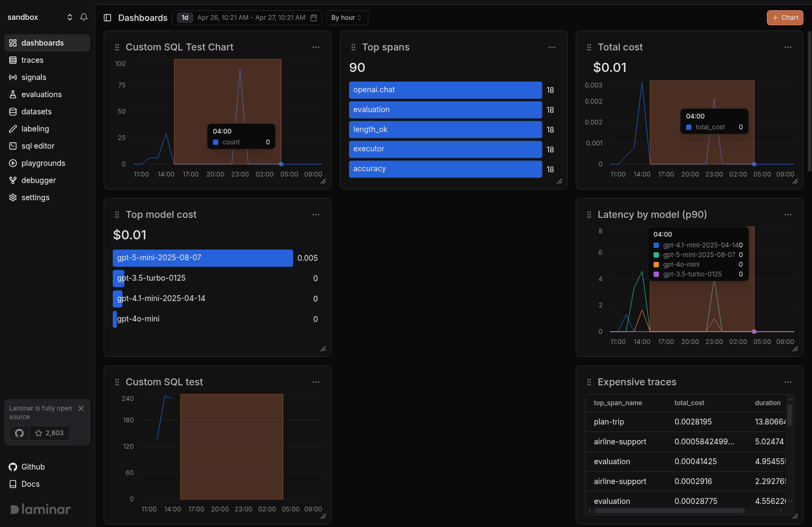This screenshot has width=812, height=527.
Task: Go to traces in the sidebar
Action: click(x=47, y=60)
